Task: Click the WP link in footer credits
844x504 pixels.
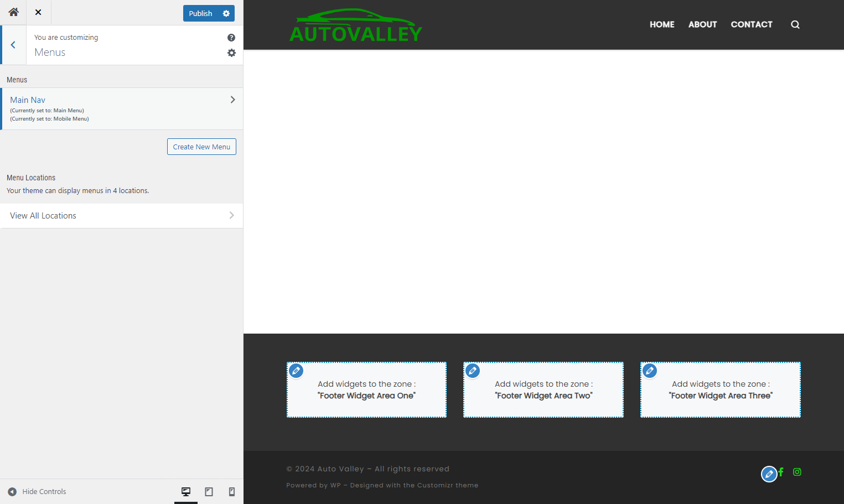Action: click(335, 485)
